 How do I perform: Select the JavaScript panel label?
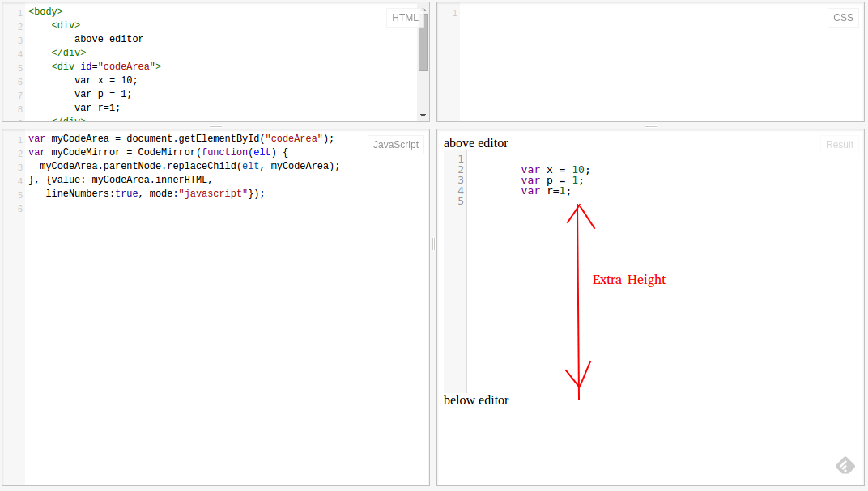pos(396,144)
